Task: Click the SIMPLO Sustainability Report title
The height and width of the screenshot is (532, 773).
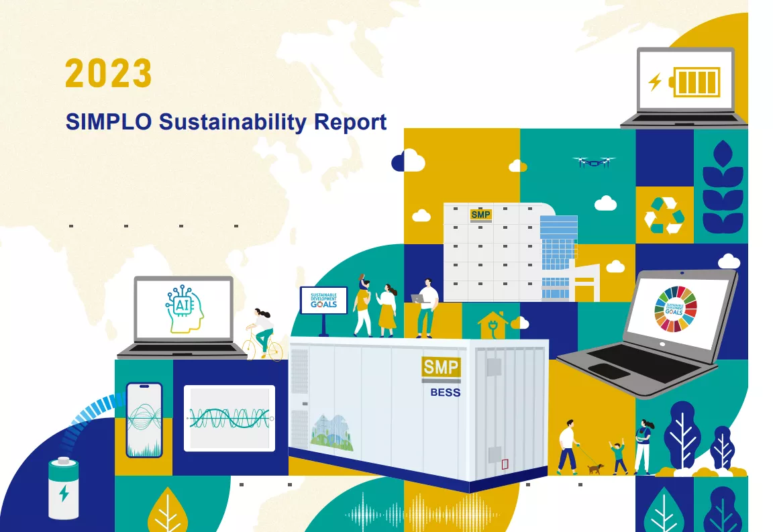Action: point(226,122)
